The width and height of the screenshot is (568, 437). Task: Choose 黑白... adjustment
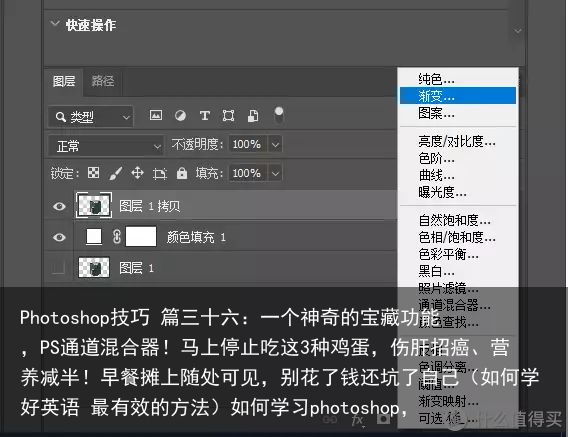[x=458, y=271]
